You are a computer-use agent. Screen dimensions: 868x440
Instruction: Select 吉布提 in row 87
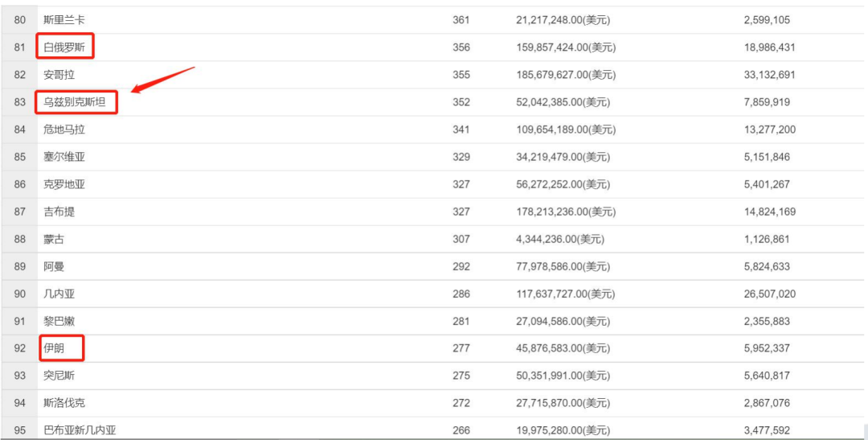point(59,212)
